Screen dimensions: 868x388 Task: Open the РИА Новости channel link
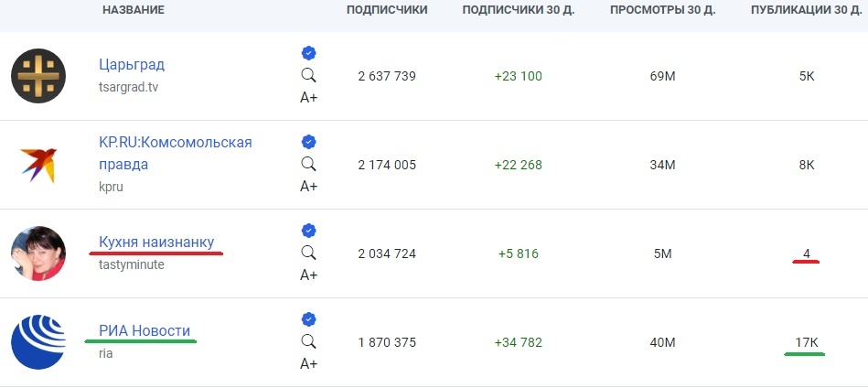(145, 330)
